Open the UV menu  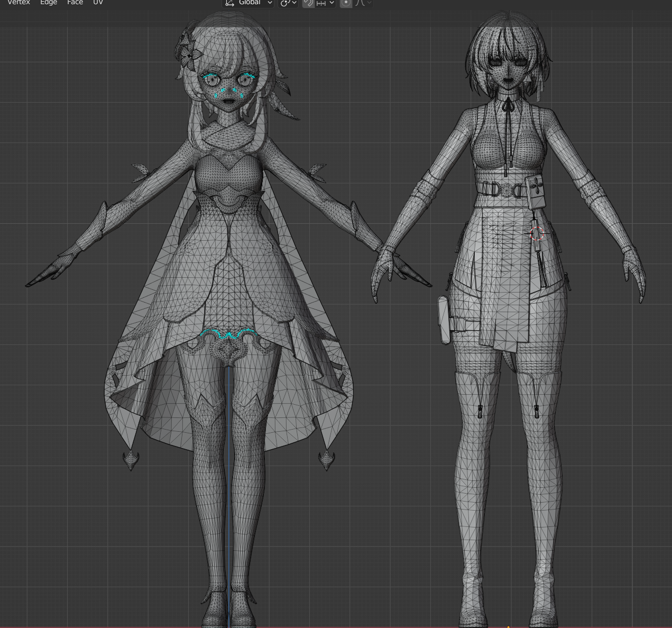(98, 3)
